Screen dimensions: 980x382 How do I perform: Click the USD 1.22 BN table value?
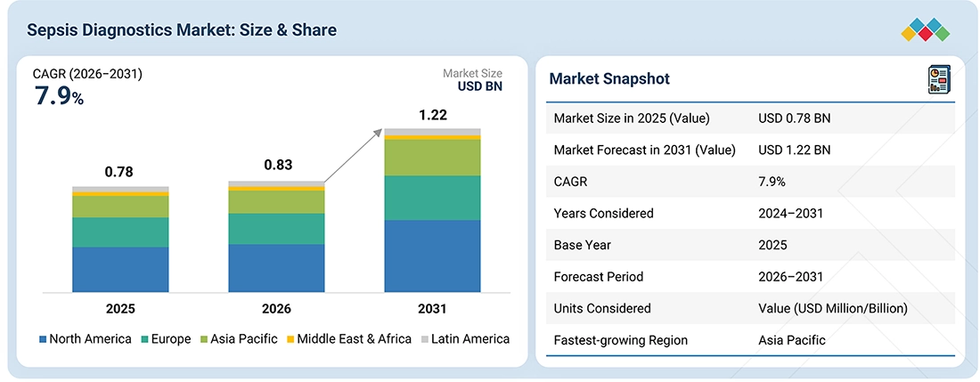(x=795, y=150)
